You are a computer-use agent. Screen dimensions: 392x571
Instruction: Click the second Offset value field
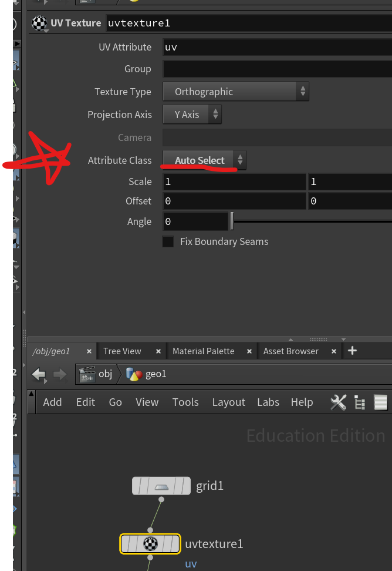350,201
